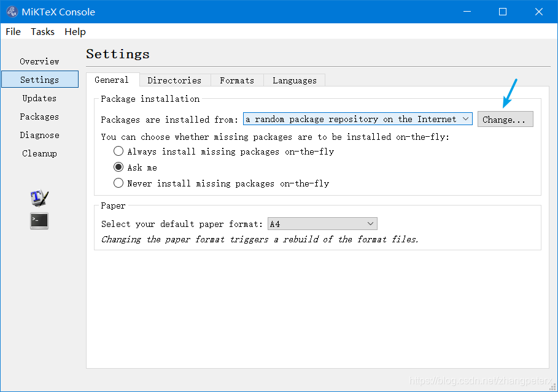Viewport: 558px width, 392px height.
Task: Open the Cleanup page
Action: tap(39, 153)
